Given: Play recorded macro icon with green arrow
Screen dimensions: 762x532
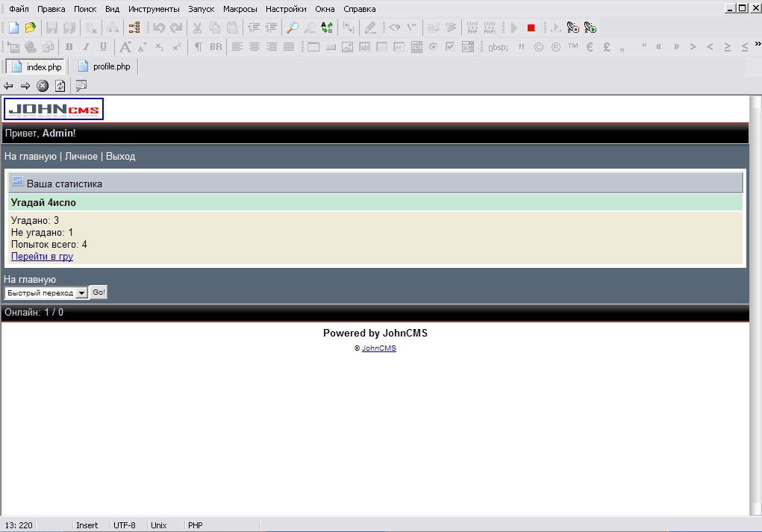Looking at the screenshot, I should click(x=590, y=28).
